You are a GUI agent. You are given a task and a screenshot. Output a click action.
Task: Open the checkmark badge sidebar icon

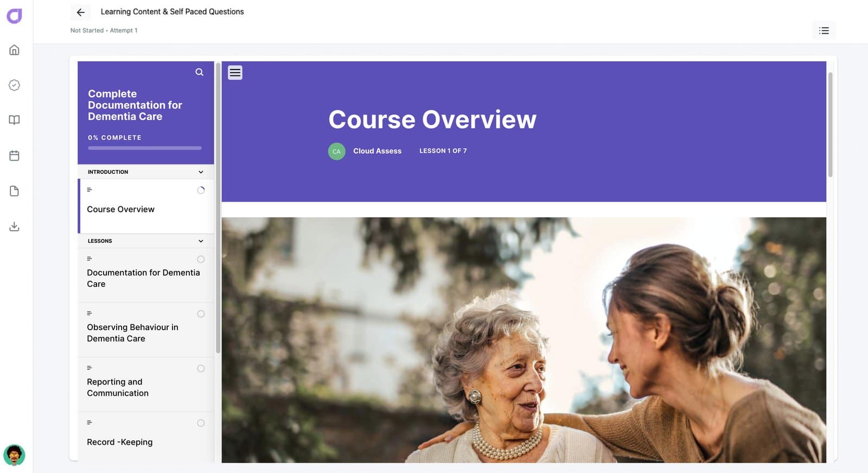coord(14,85)
